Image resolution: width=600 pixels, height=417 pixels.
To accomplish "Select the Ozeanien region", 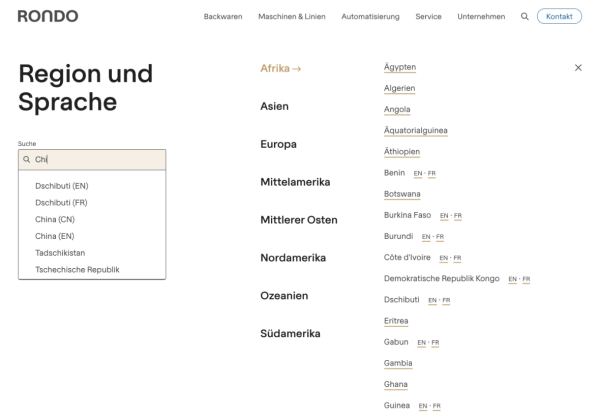I will point(284,296).
